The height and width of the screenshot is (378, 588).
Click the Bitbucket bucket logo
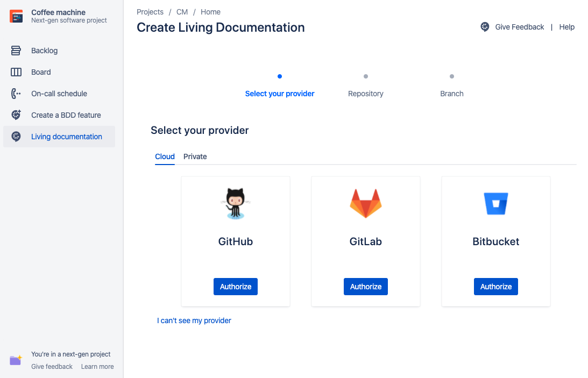click(496, 203)
